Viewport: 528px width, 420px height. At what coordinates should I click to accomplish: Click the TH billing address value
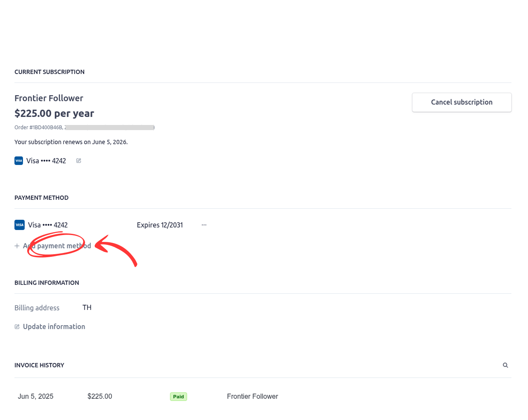87,307
